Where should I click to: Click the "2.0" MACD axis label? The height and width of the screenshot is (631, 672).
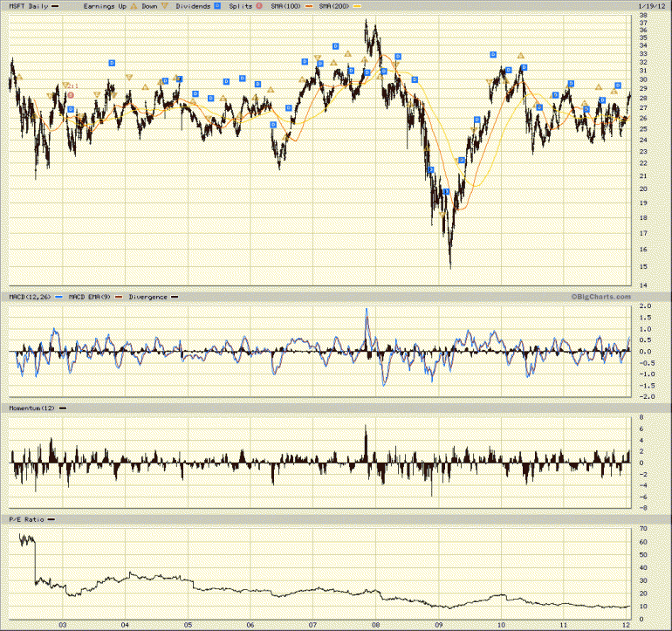coord(646,306)
